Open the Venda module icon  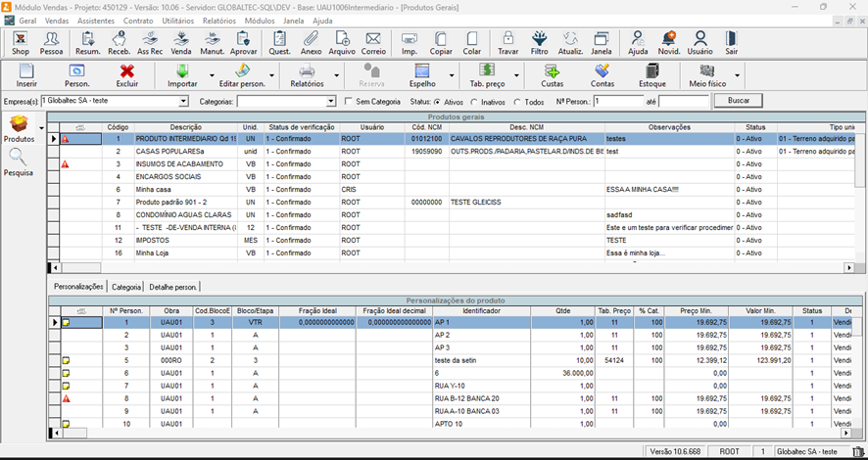pyautogui.click(x=181, y=42)
